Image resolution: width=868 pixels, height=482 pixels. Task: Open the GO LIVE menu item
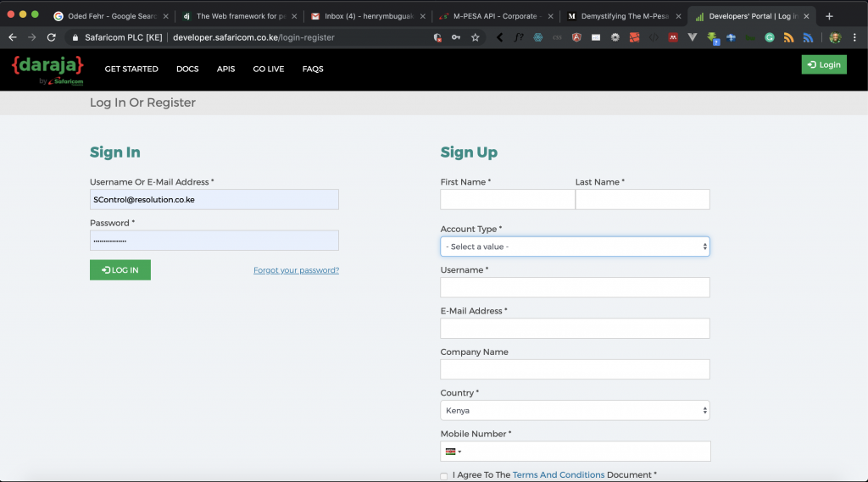[269, 69]
